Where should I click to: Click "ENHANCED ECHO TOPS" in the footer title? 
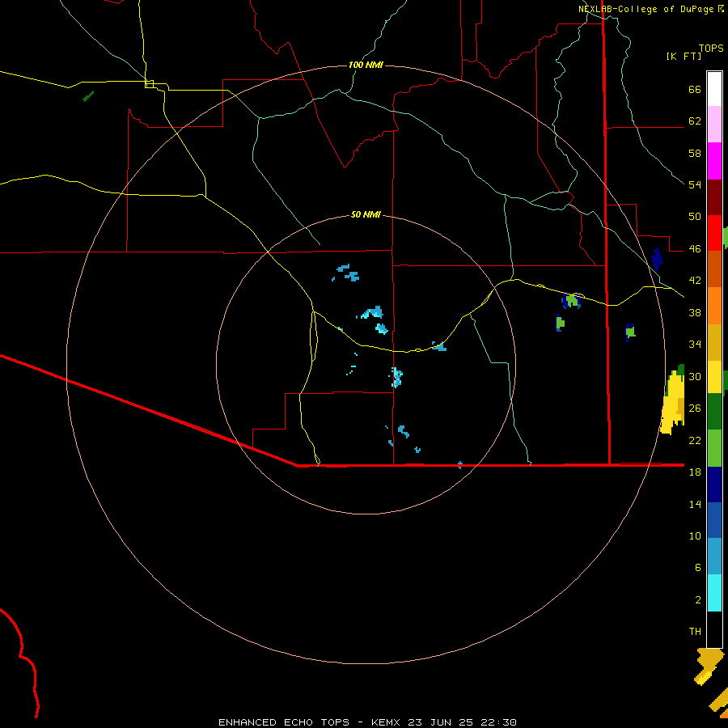(284, 722)
